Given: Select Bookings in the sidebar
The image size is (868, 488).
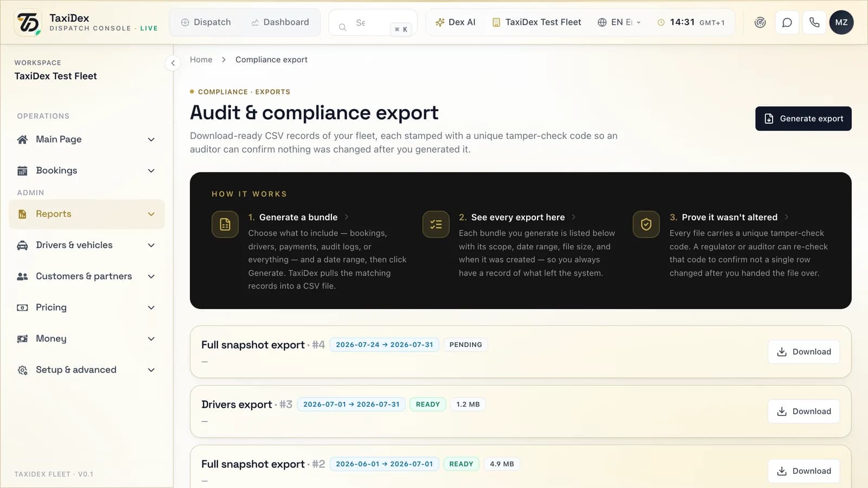Looking at the screenshot, I should 87,171.
